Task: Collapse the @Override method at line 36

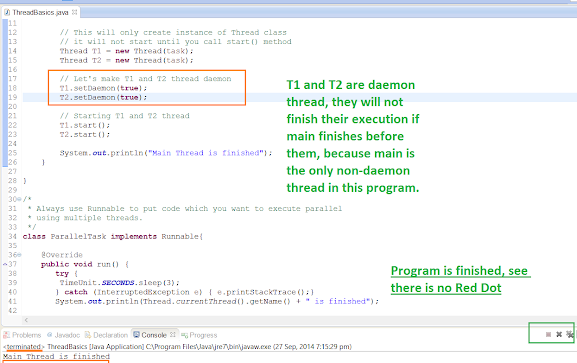Action: point(19,255)
